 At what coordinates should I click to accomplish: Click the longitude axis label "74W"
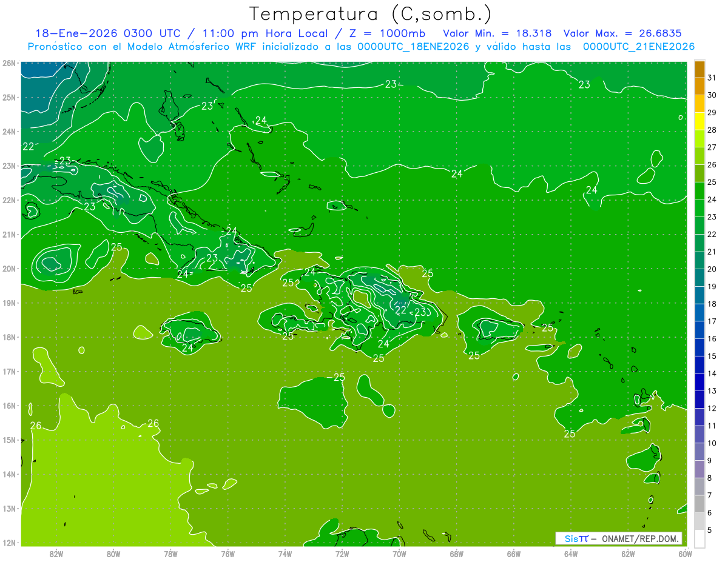pos(285,554)
